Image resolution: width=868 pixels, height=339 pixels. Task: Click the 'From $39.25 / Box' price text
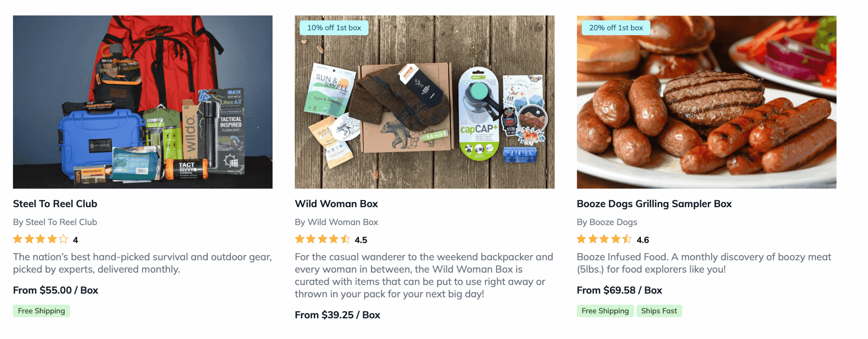[338, 315]
